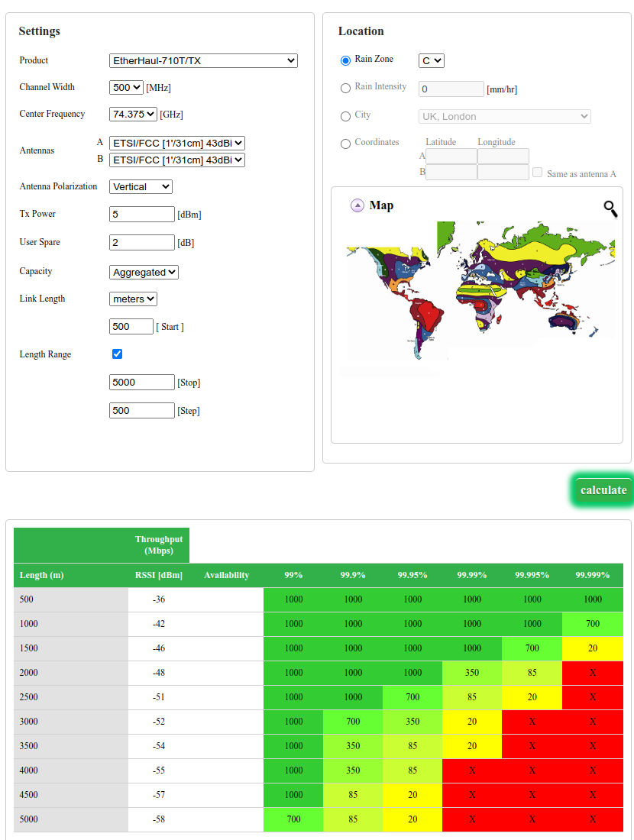This screenshot has width=634, height=840.
Task: Collapse the Map panel arrow icon
Action: (357, 205)
